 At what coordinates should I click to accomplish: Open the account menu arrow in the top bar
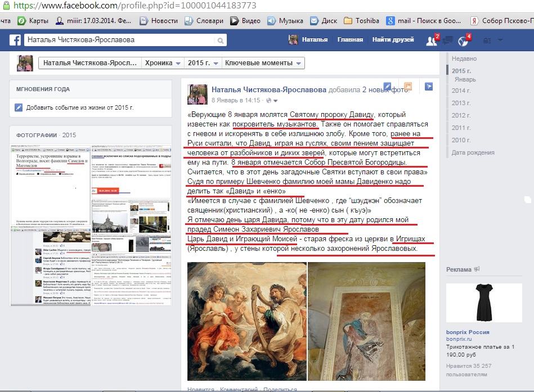[500, 40]
